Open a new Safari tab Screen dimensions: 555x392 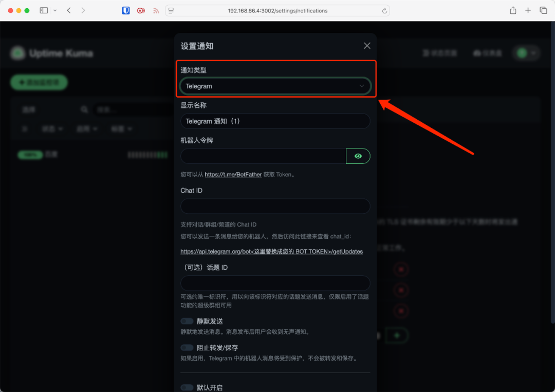click(528, 11)
